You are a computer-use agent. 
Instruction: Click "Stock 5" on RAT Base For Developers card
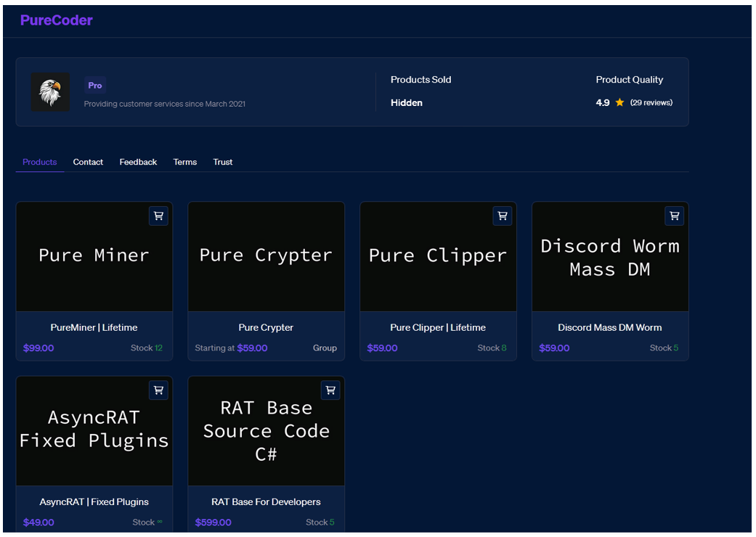[x=320, y=522]
